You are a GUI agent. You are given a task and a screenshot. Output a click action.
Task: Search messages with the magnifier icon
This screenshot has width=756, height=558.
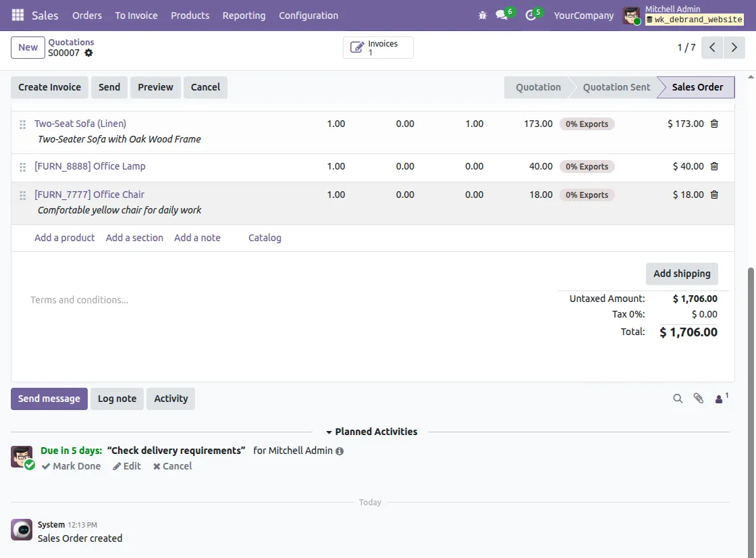pyautogui.click(x=678, y=399)
